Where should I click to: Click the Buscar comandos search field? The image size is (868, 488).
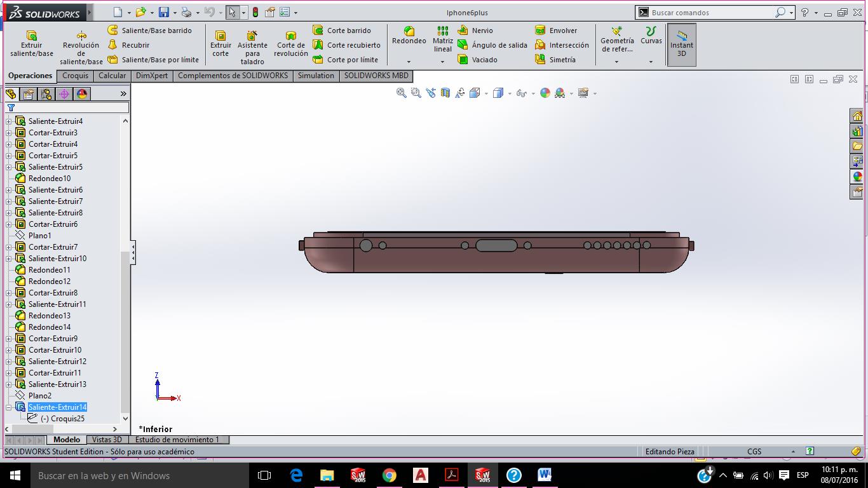(710, 12)
